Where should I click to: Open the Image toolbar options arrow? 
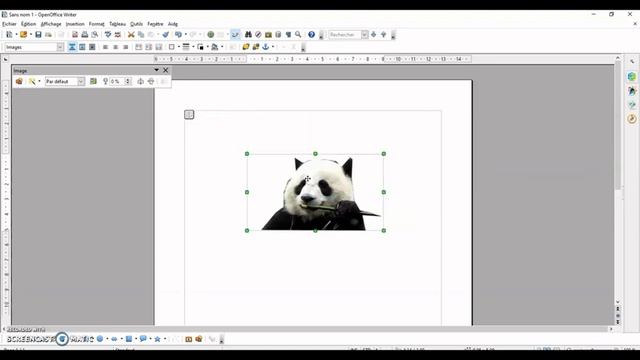click(156, 70)
